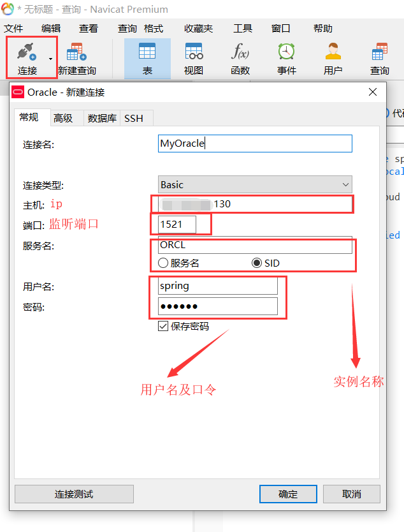Image resolution: width=404 pixels, height=532 pixels.
Task: Open the 收藏夹 menu
Action: (x=198, y=29)
